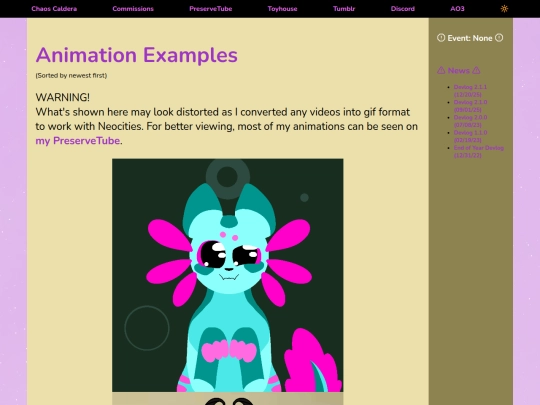
Task: Click the 'Event: None' sidebar text
Action: pos(470,38)
